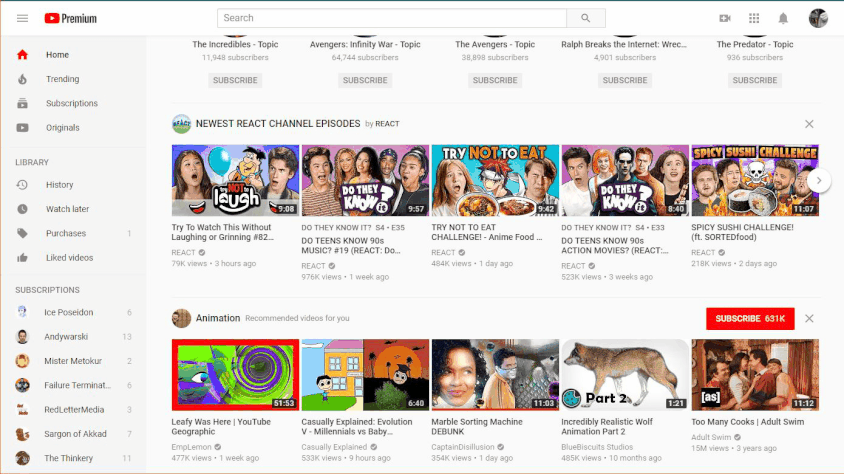Open the YouTube apps grid icon

click(x=754, y=18)
